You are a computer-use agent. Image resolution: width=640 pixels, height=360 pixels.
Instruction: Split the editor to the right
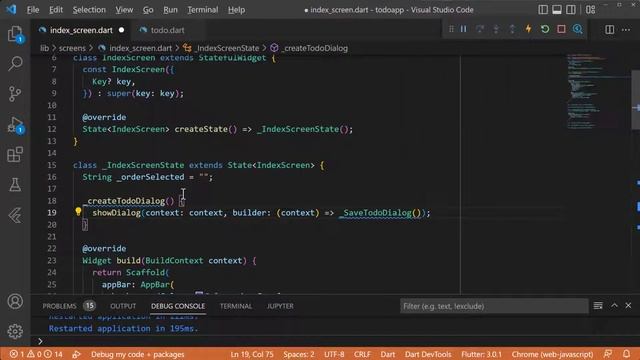[609, 29]
